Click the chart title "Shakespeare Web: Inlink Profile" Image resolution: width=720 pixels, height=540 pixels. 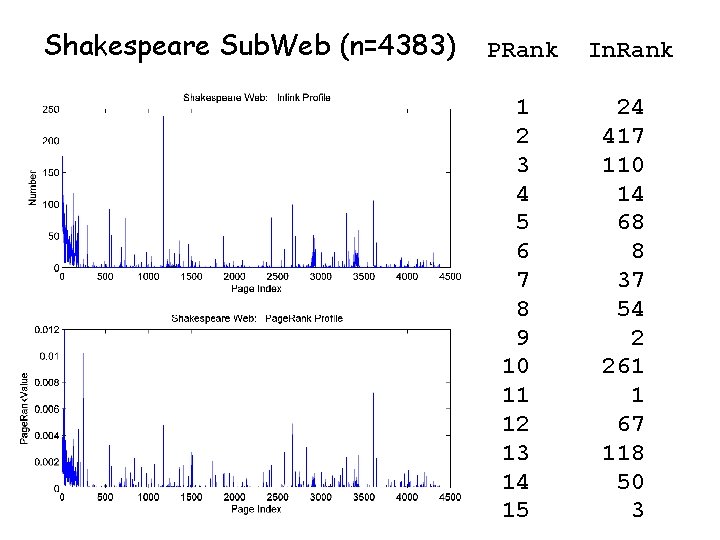pos(257,97)
